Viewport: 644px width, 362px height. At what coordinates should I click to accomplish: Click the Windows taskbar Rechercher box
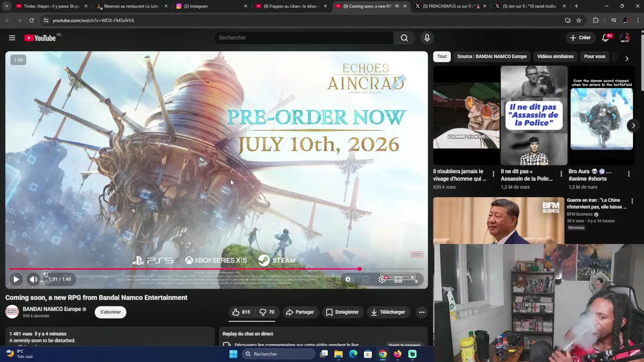pos(278,354)
